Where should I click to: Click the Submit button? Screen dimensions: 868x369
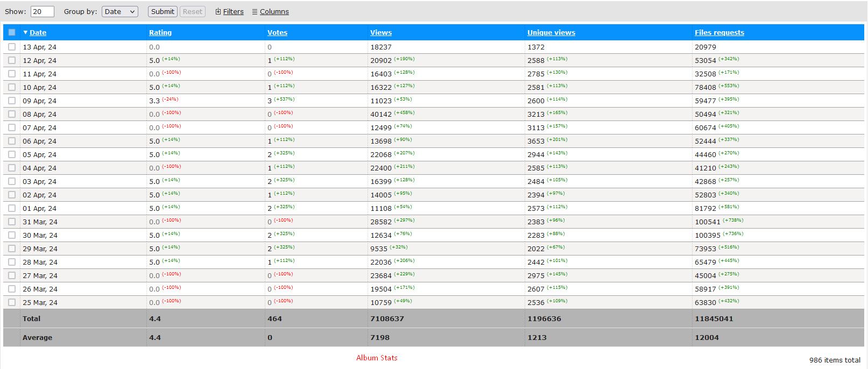pos(163,11)
